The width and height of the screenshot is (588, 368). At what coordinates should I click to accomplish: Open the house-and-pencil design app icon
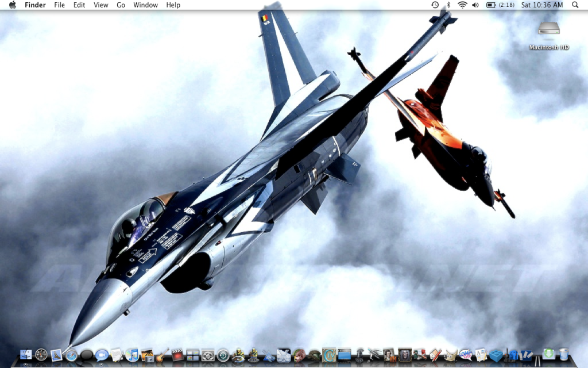435,355
